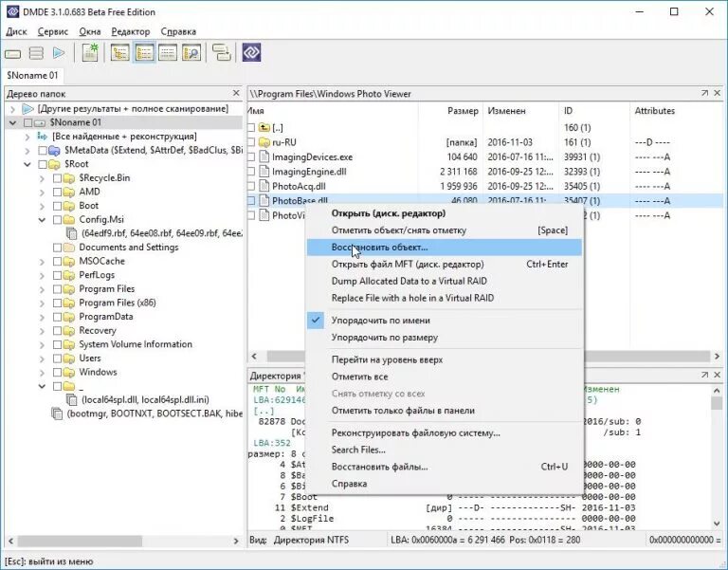Click scroll-down arrow in directory panel

tap(717, 524)
